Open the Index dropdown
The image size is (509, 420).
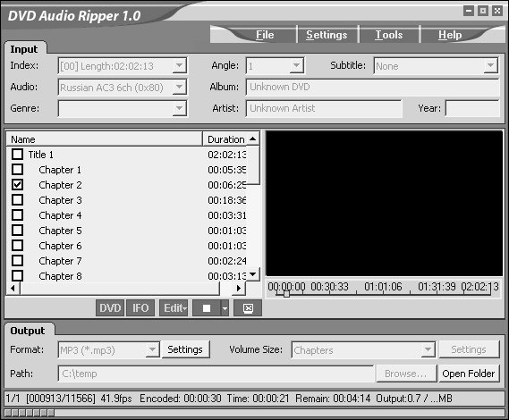pos(179,66)
